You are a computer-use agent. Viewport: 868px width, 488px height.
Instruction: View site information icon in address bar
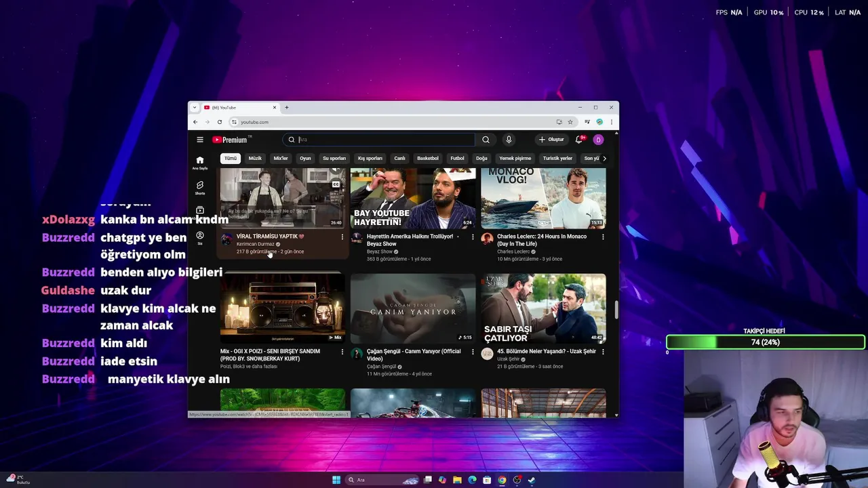pos(234,122)
